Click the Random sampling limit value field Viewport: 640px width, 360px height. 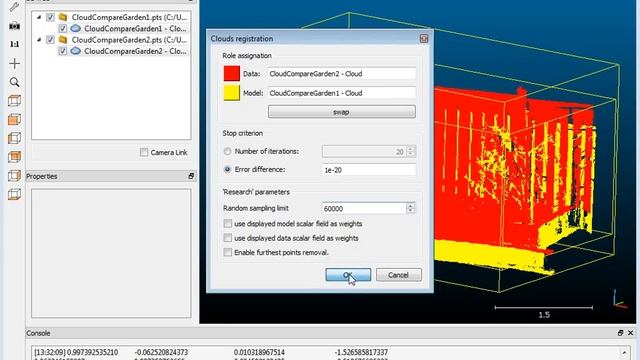[x=364, y=208]
